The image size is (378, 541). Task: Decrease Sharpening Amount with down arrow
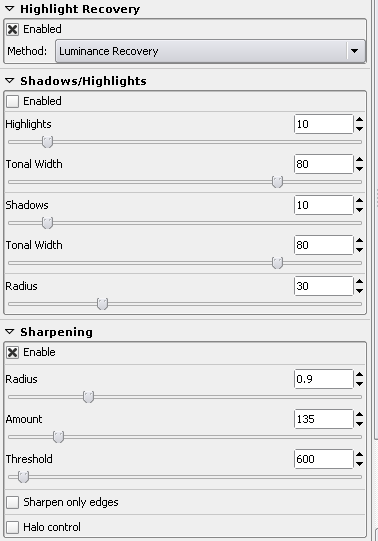tap(359, 424)
